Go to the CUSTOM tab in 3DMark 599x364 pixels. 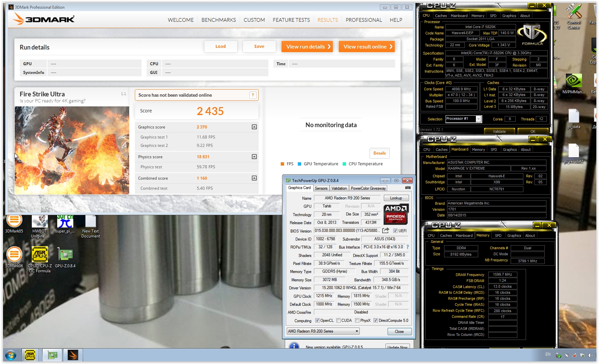tap(254, 20)
